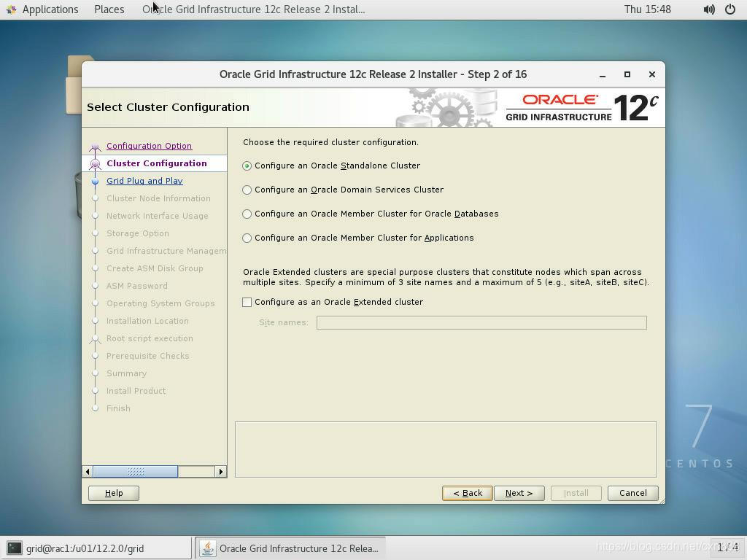This screenshot has height=560, width=747.
Task: Click the left arrow of the sidebar scrollbar
Action: click(88, 472)
